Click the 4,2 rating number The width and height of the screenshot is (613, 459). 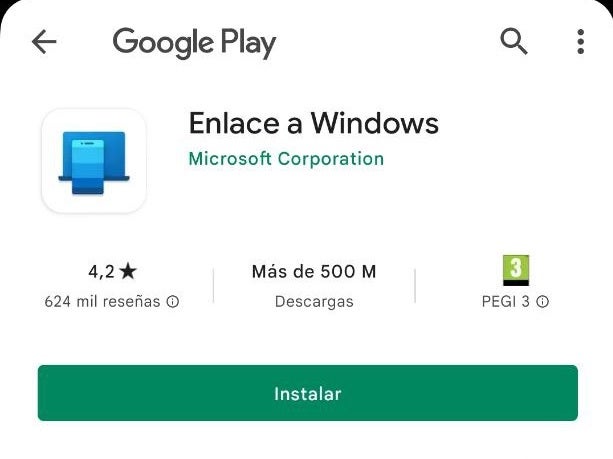101,272
